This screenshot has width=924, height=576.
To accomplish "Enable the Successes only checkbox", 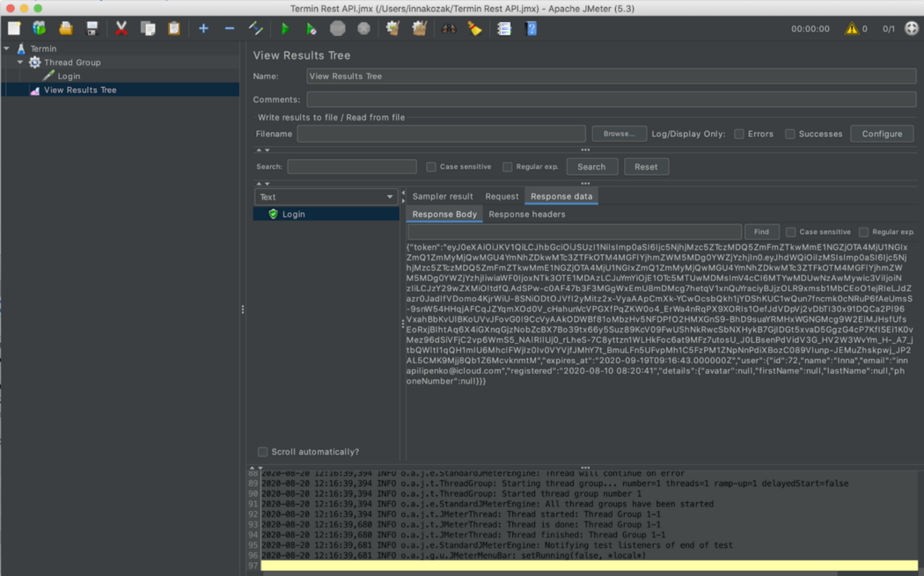I will point(790,135).
